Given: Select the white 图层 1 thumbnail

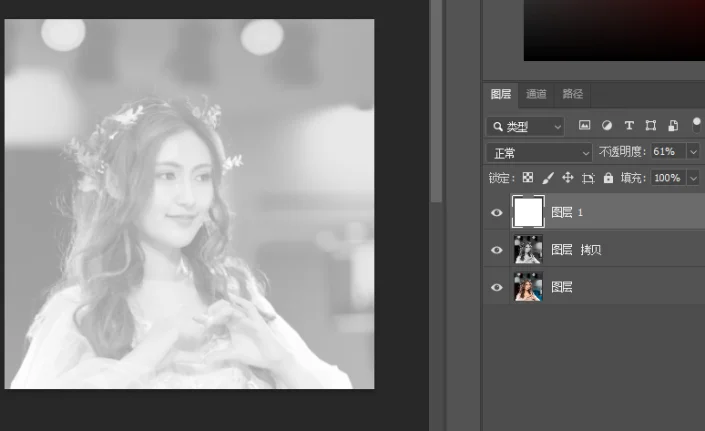Looking at the screenshot, I should (528, 212).
